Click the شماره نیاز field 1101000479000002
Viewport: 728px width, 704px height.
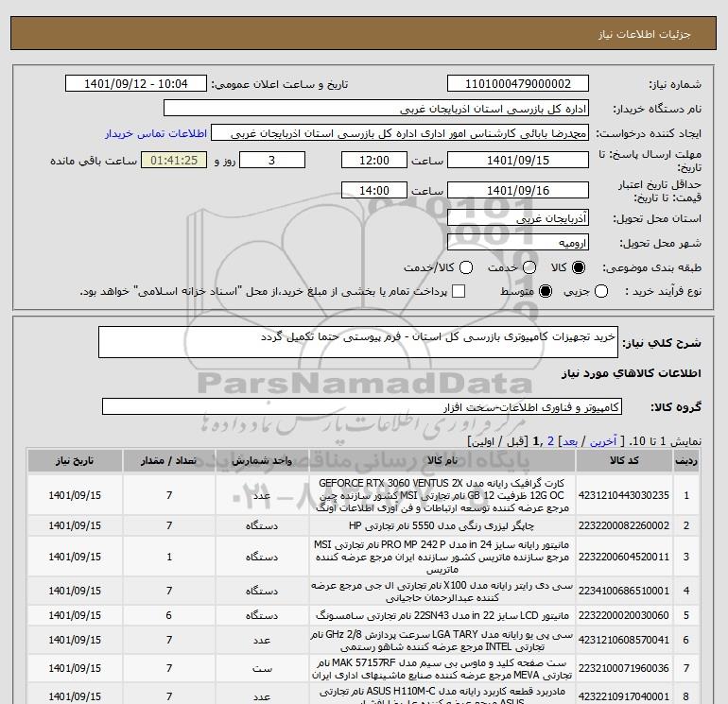(x=518, y=83)
